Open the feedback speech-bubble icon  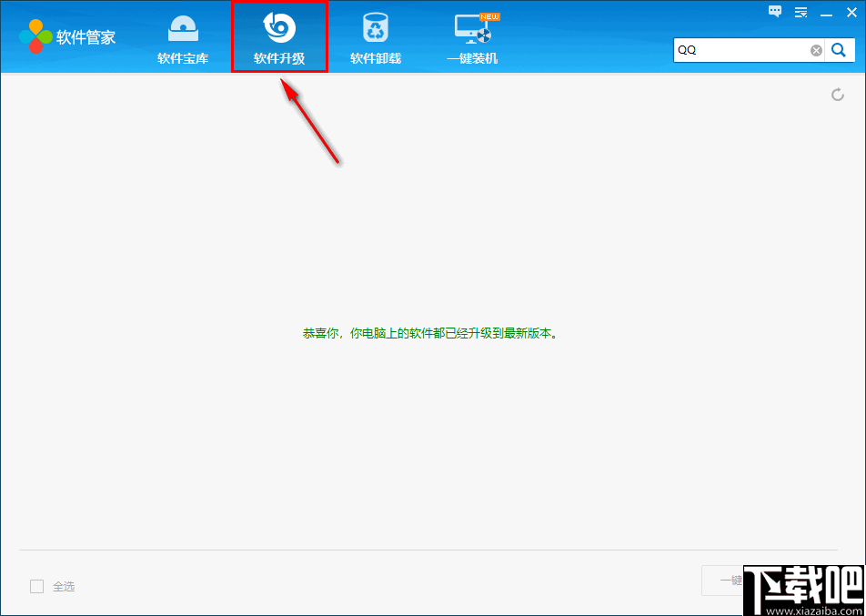coord(774,12)
